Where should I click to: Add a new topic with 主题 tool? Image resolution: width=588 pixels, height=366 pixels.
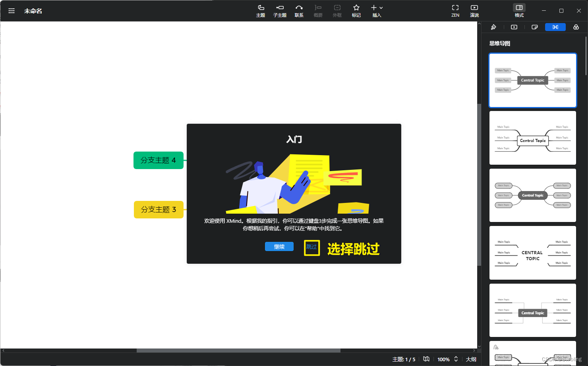point(261,11)
